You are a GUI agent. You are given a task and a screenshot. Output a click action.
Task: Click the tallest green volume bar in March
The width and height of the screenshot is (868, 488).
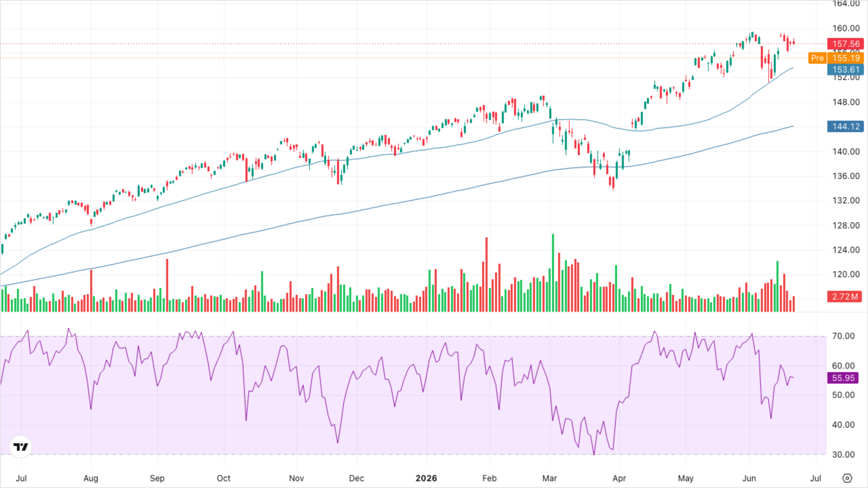tap(553, 273)
